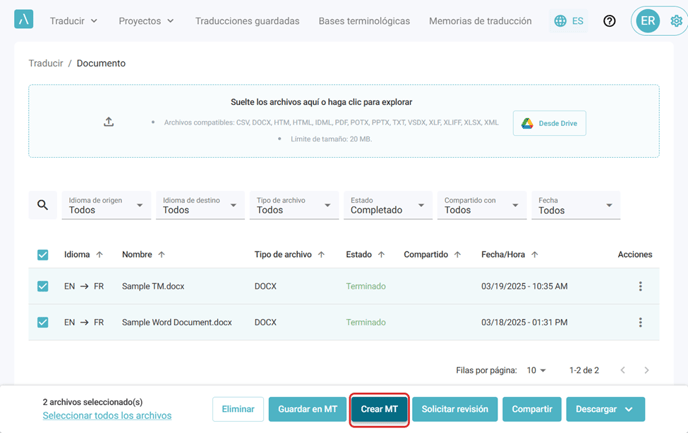
Task: Click the Sample TM.docx file name
Action: (x=153, y=286)
